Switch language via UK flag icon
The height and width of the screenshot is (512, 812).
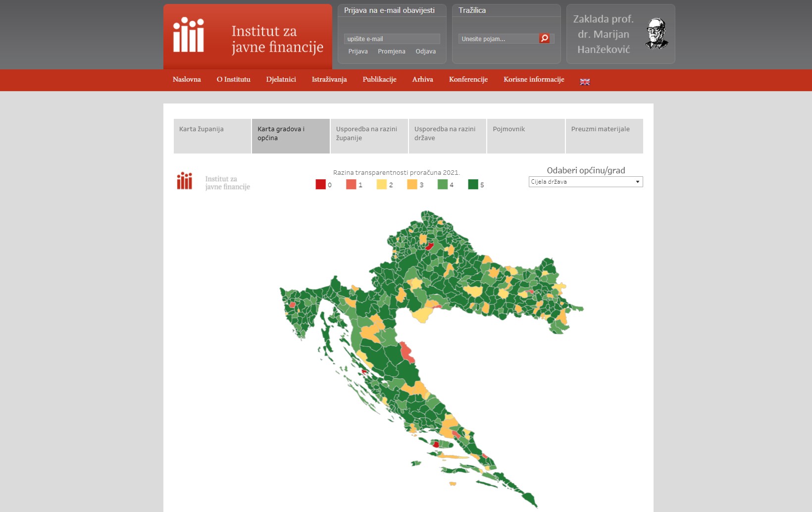(x=585, y=82)
